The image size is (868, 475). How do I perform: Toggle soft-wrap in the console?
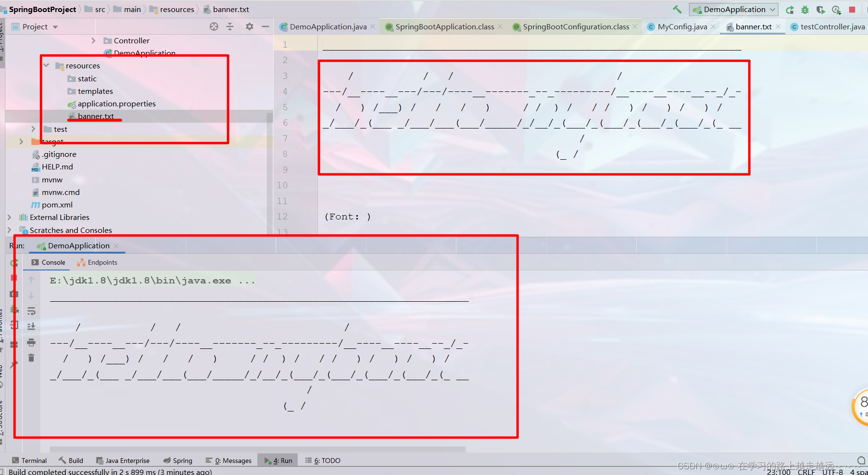tap(31, 311)
